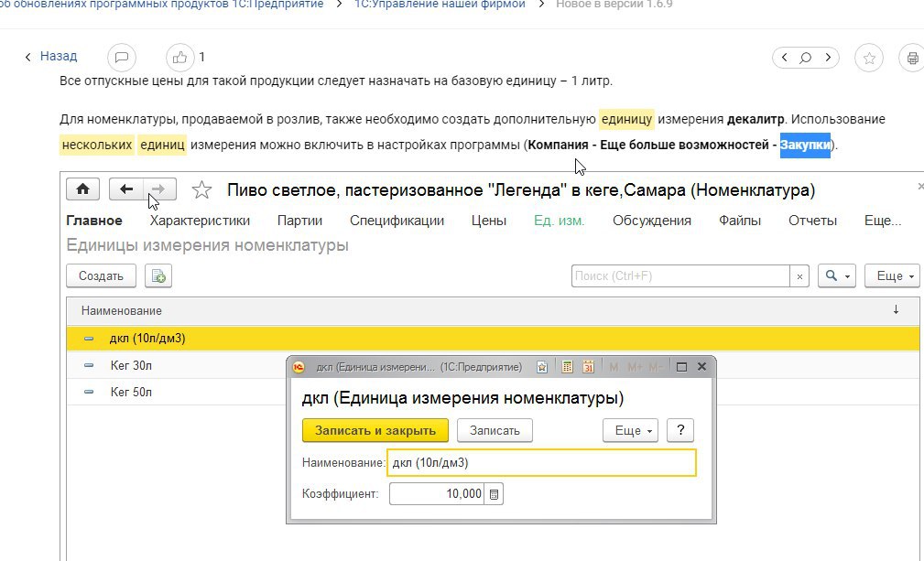Click the sort arrow in list header
Viewport: 924px width, 561px height.
pyautogui.click(x=896, y=309)
